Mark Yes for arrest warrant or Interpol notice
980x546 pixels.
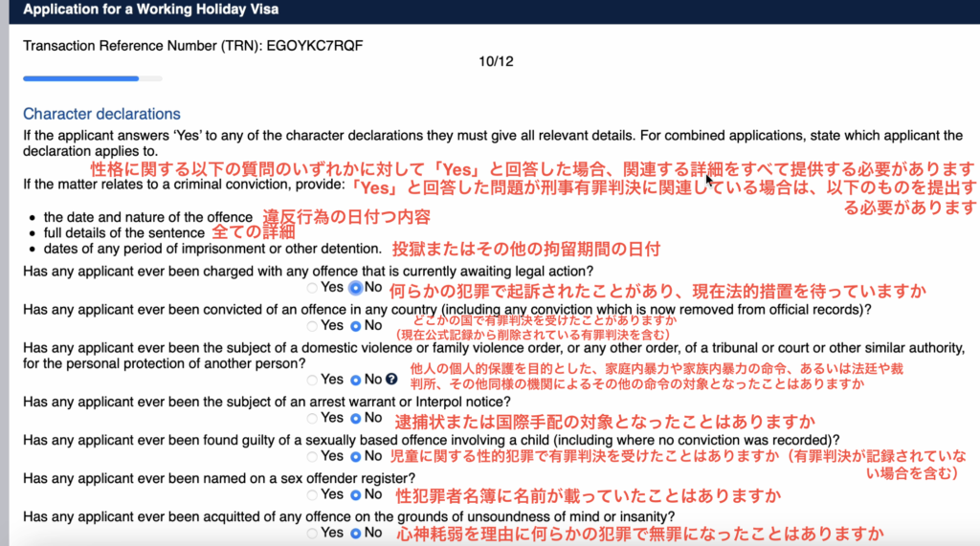pos(312,418)
